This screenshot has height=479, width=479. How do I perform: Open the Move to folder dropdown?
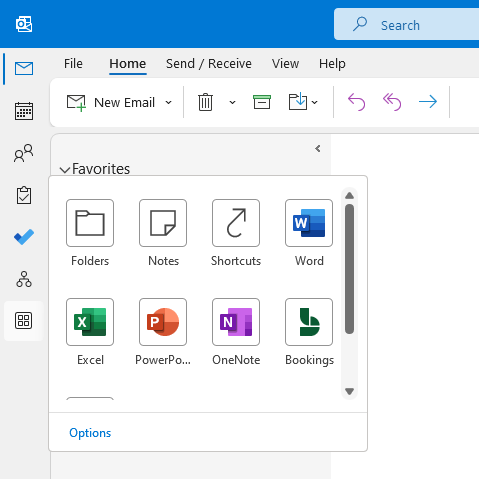click(303, 102)
